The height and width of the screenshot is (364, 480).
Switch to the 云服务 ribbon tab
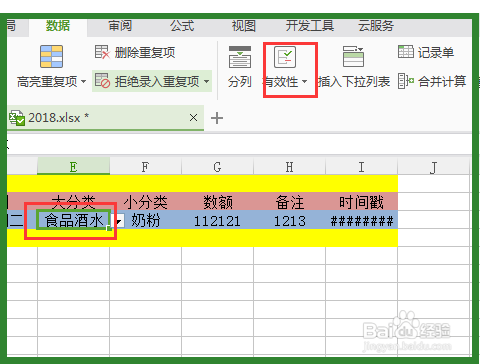tap(376, 26)
